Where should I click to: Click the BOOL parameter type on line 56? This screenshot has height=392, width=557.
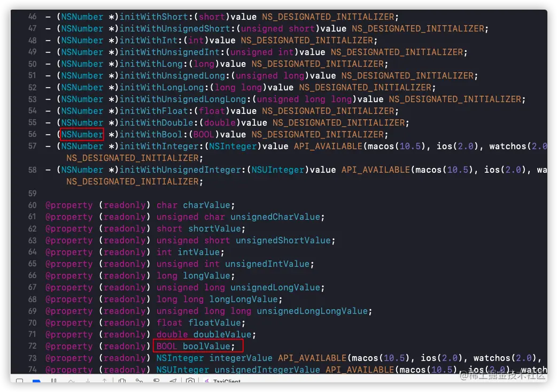point(204,134)
